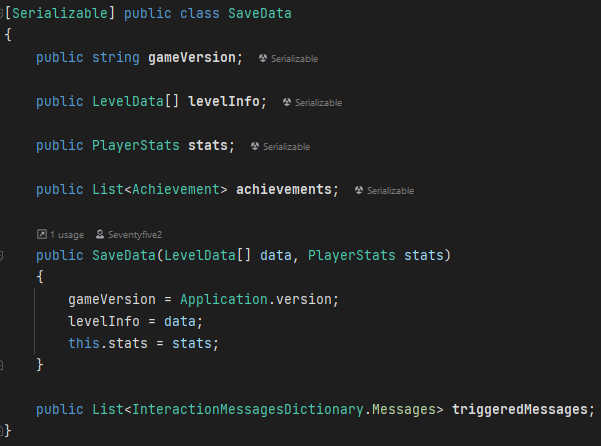601x446 pixels.
Task: Click InteractionMessagesDictionary type name
Action: tap(248, 410)
